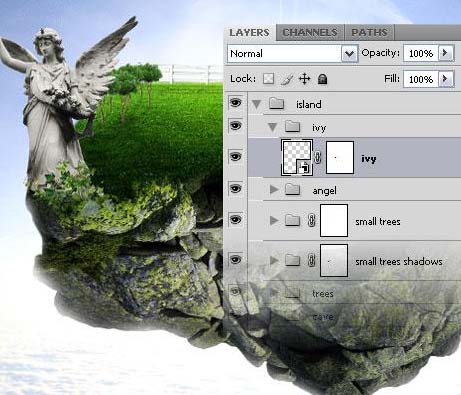Switch to the Channels tab
The width and height of the screenshot is (461, 395).
click(x=310, y=33)
